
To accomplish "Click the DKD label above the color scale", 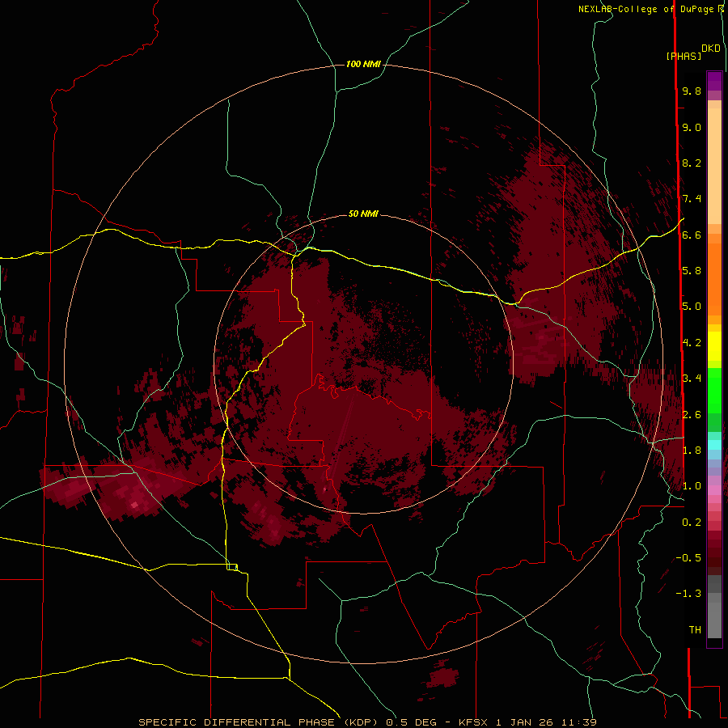I will pyautogui.click(x=711, y=49).
